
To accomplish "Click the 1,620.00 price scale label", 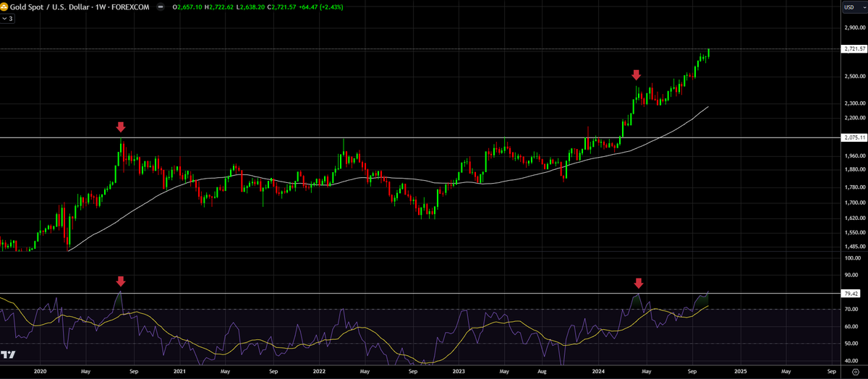I will pos(854,218).
